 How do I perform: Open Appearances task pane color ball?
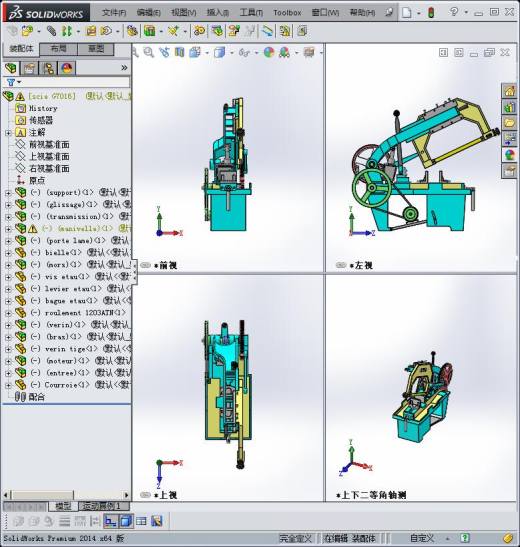tap(509, 155)
